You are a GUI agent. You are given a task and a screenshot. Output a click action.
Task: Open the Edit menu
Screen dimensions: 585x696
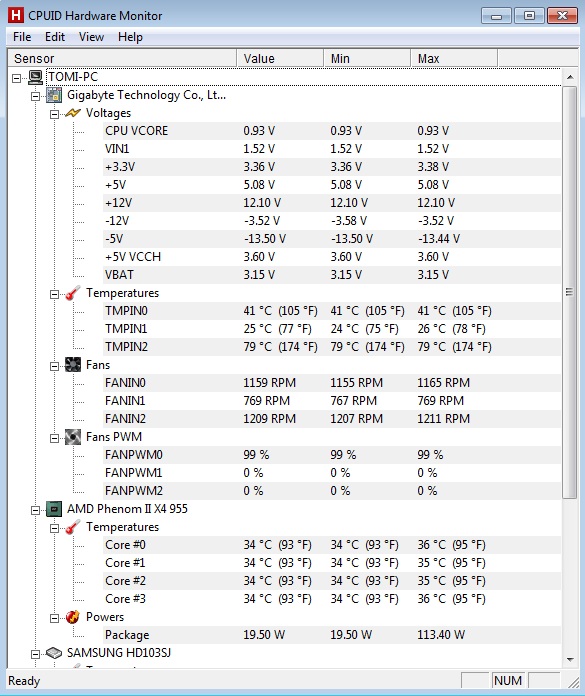(x=55, y=37)
